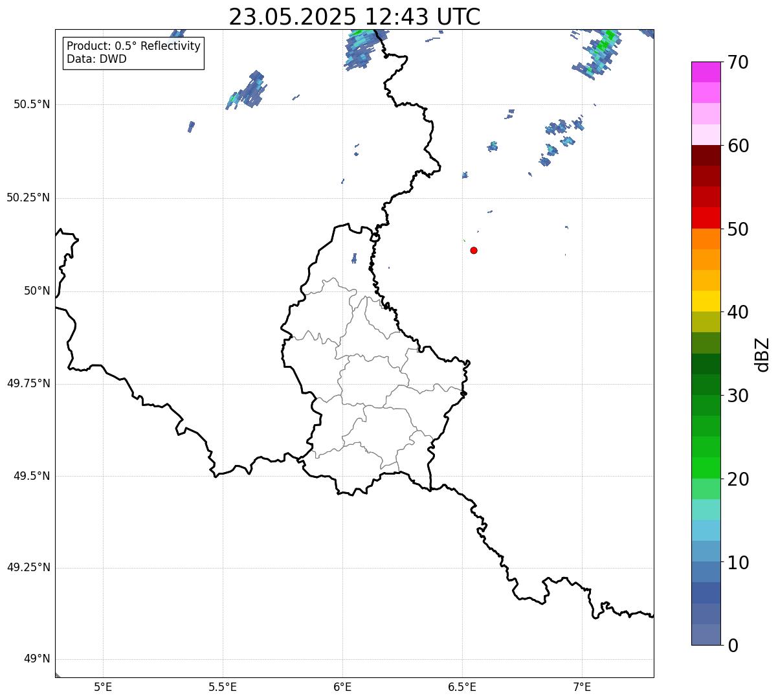Click the colorbar tick label 70
The width and height of the screenshot is (778, 700).
[738, 63]
